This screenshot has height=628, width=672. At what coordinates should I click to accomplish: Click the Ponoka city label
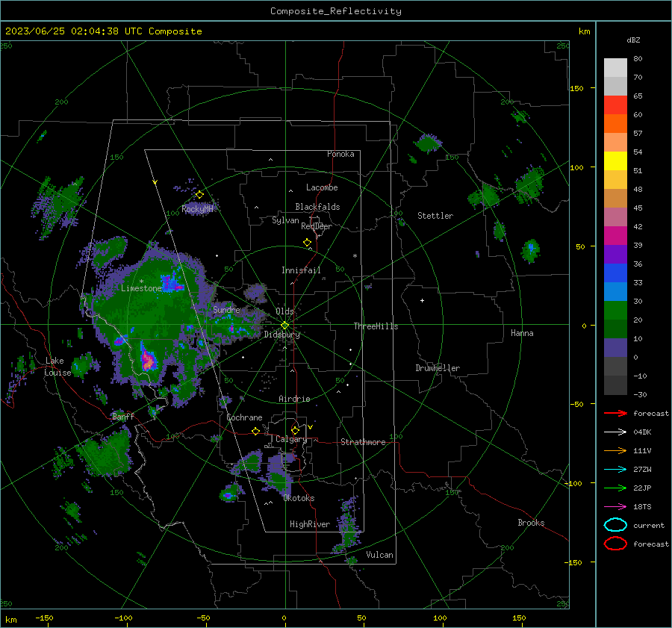coord(340,154)
